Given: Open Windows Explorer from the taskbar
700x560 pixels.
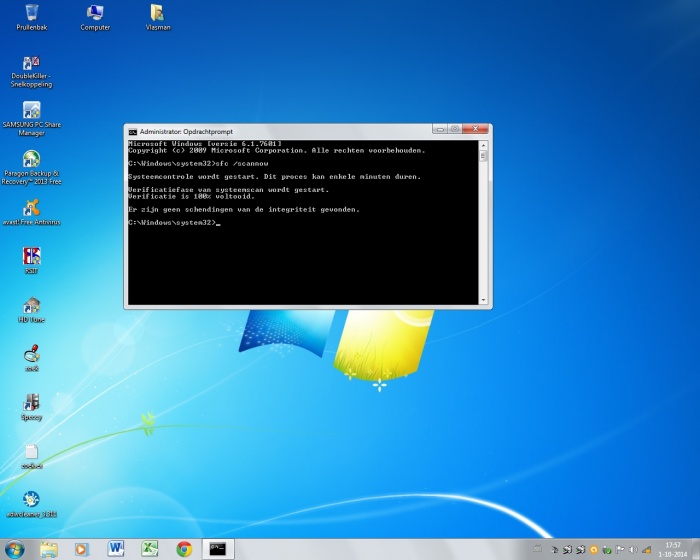Looking at the screenshot, I should (49, 549).
